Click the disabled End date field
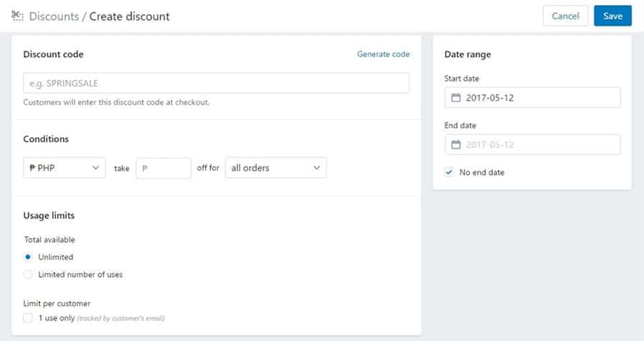Viewport: 644px width, 341px height. 532,144
